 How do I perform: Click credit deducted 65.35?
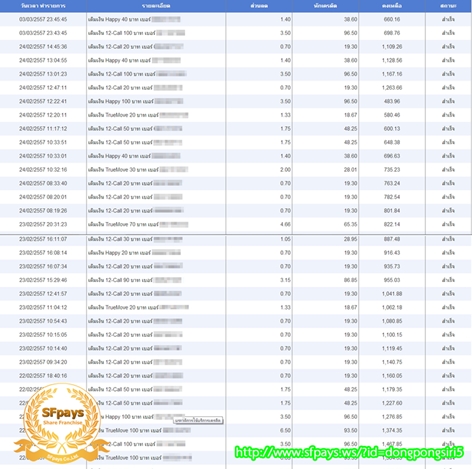(x=350, y=224)
